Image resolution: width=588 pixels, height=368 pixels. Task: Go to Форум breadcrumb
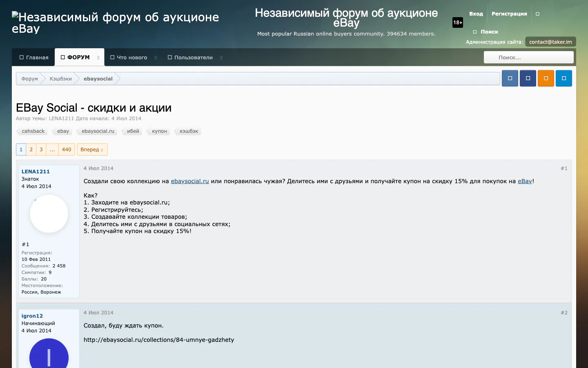[x=29, y=79]
